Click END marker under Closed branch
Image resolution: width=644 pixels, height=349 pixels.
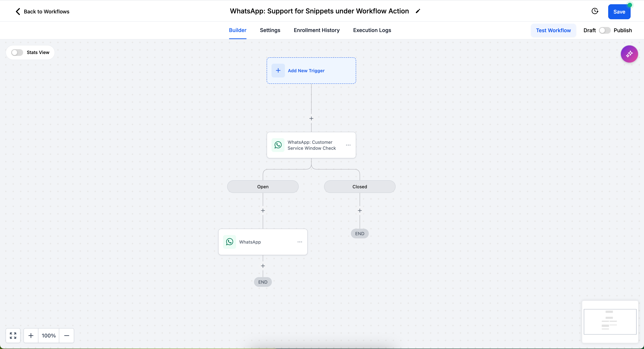pos(360,234)
